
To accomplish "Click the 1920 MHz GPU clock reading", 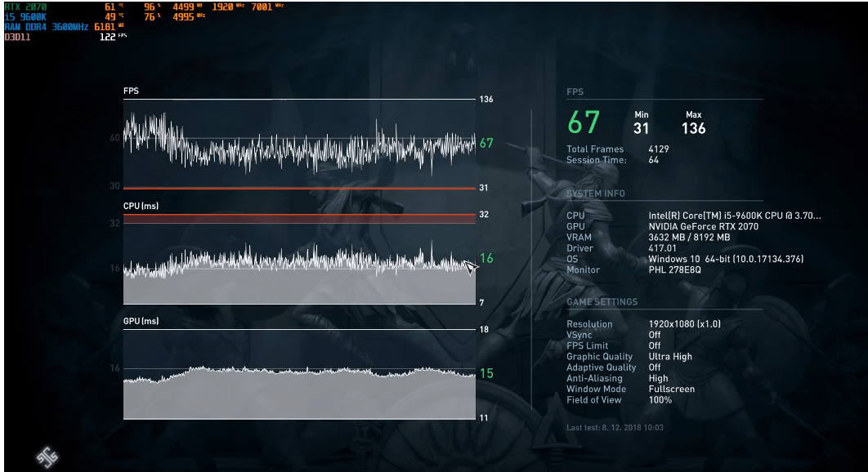I will point(228,7).
